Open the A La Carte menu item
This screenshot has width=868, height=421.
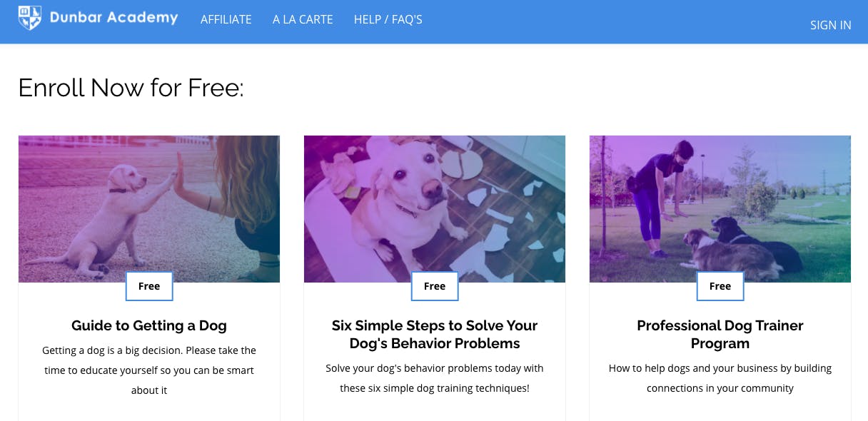[303, 19]
